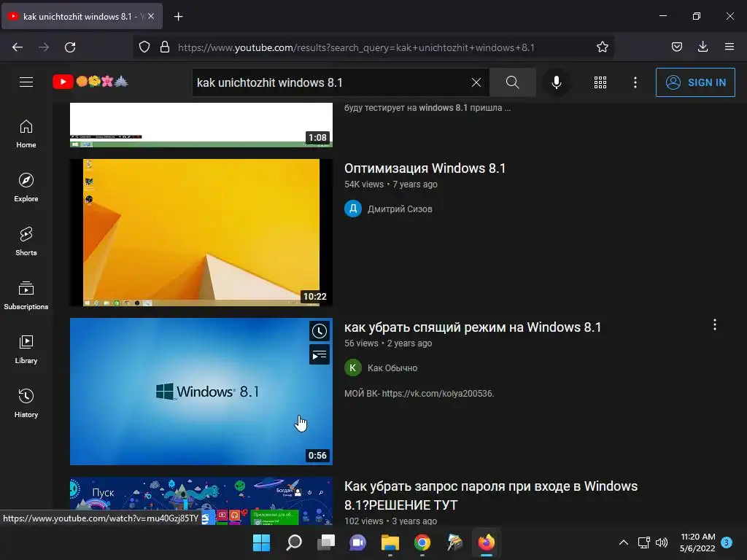Viewport: 747px width, 560px height.
Task: Open volume control in system tray
Action: (x=662, y=542)
